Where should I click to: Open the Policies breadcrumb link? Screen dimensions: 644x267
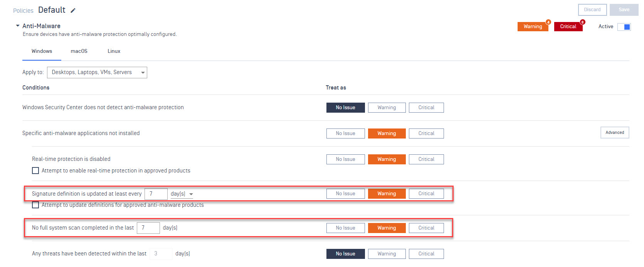point(23,11)
